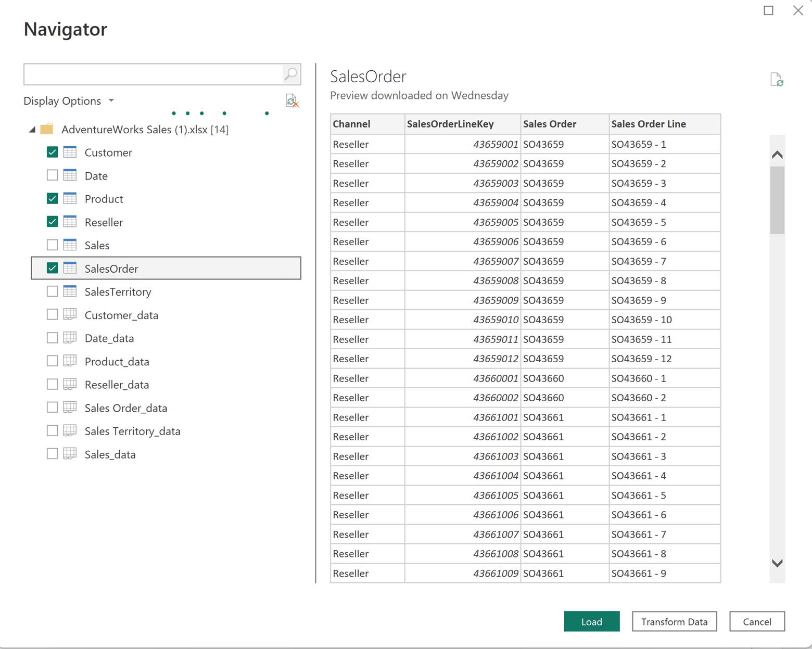Click the table icon next to Date

pyautogui.click(x=70, y=175)
